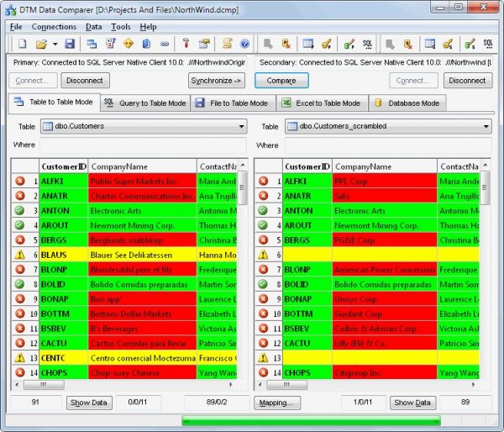The height and width of the screenshot is (432, 504).
Task: Click the left Where filter input field
Action: click(x=143, y=145)
